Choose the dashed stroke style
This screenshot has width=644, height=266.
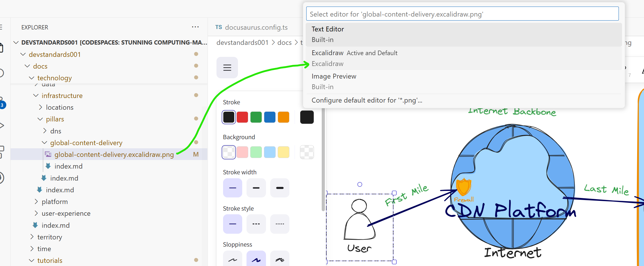pyautogui.click(x=256, y=224)
